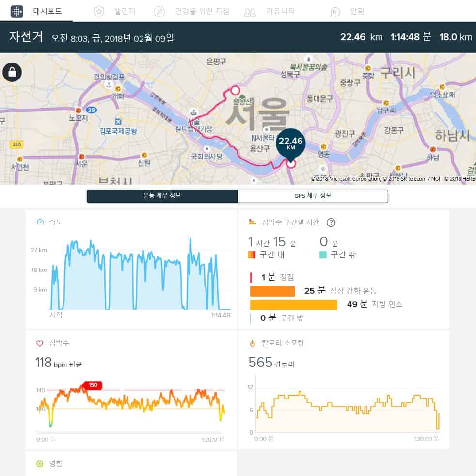Click the health guidance compass icon
The image size is (476, 476).
159,12
